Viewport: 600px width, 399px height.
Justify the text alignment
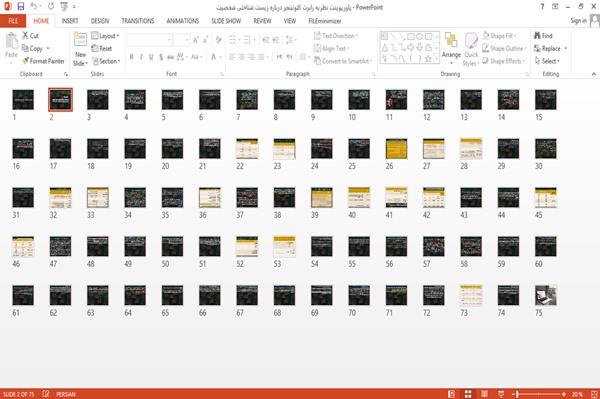[261, 57]
